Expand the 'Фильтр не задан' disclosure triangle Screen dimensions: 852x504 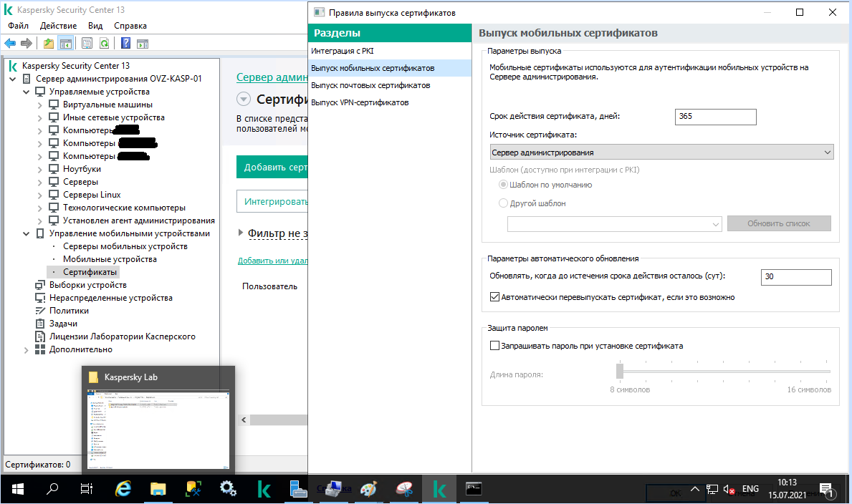(x=241, y=233)
